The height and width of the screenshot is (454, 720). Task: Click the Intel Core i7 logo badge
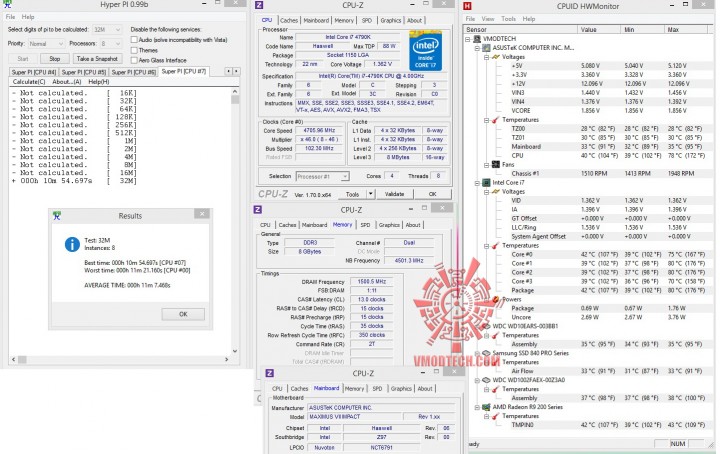pos(425,50)
